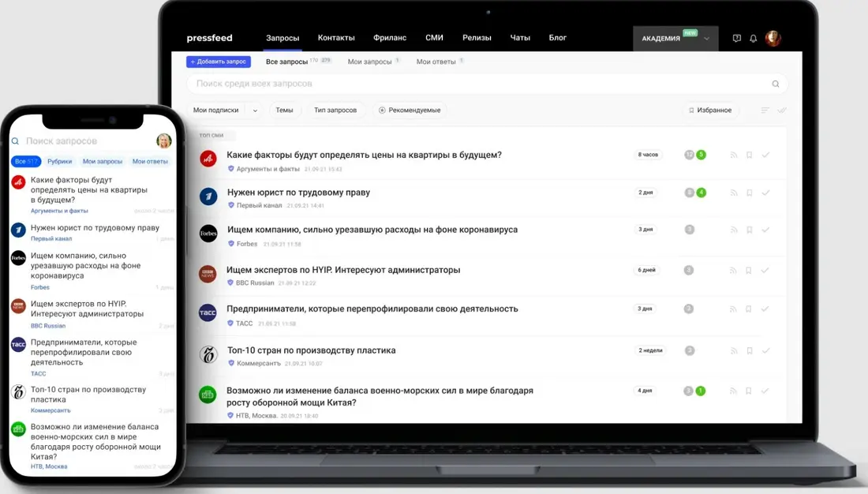Click the green 4 badge on юрист row
Image resolution: width=868 pixels, height=494 pixels.
click(702, 193)
